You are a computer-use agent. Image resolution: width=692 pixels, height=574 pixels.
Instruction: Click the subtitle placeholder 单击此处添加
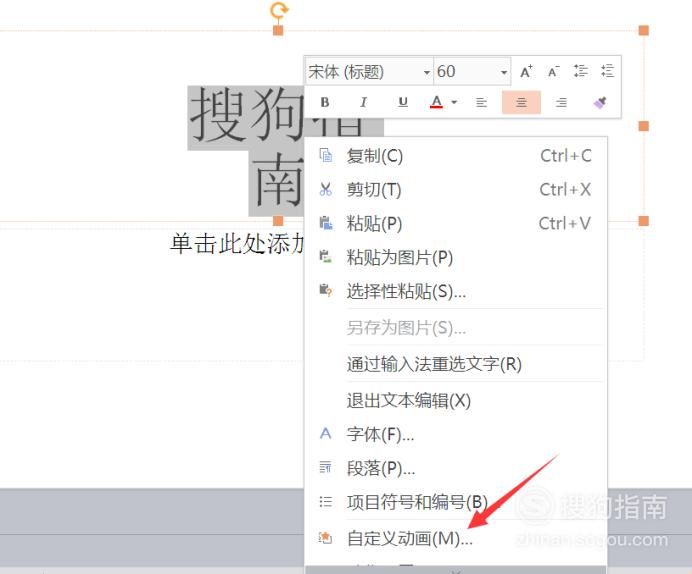point(237,244)
